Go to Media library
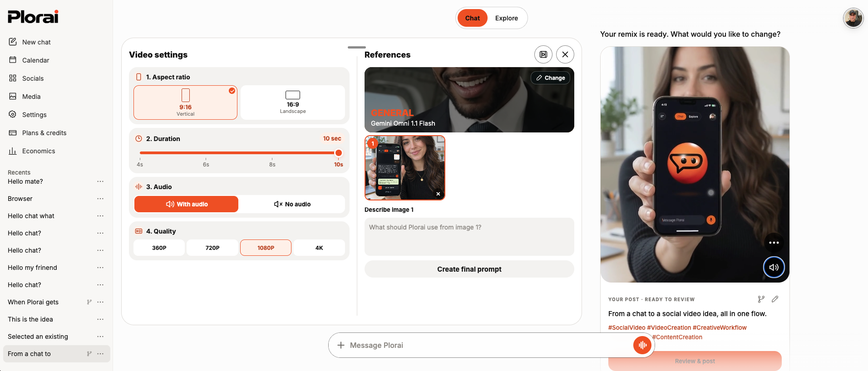Viewport: 868px width, 371px height. [25, 97]
